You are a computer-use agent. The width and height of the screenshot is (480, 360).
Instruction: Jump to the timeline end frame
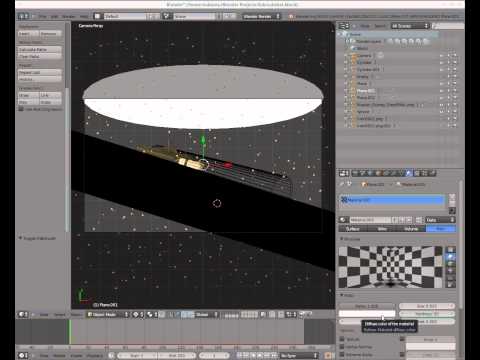[275, 355]
